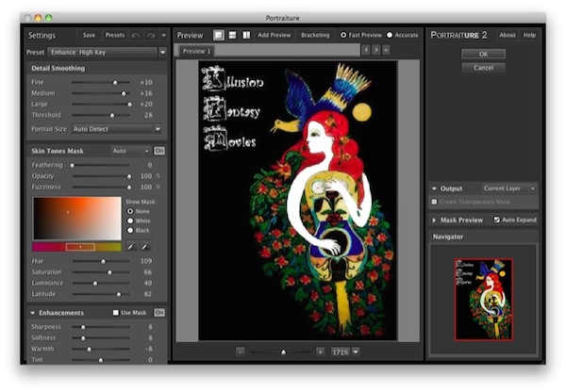Pick the second eyedropper tool for skin mask
Screen dimensions: 566x392
click(x=145, y=246)
